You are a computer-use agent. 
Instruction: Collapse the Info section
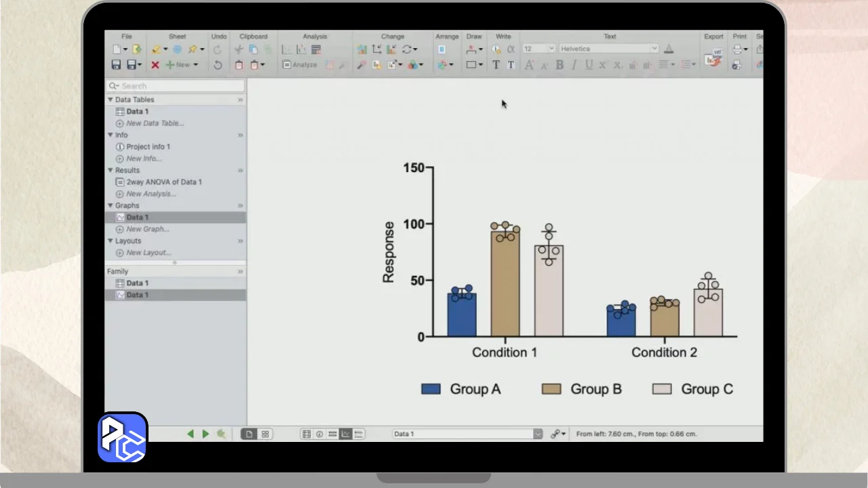[x=111, y=135]
